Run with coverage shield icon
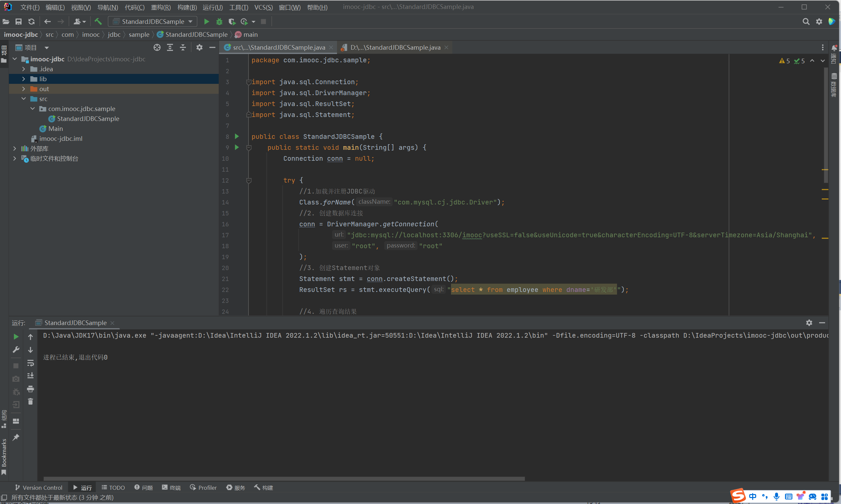Image resolution: width=841 pixels, height=504 pixels. pyautogui.click(x=232, y=22)
